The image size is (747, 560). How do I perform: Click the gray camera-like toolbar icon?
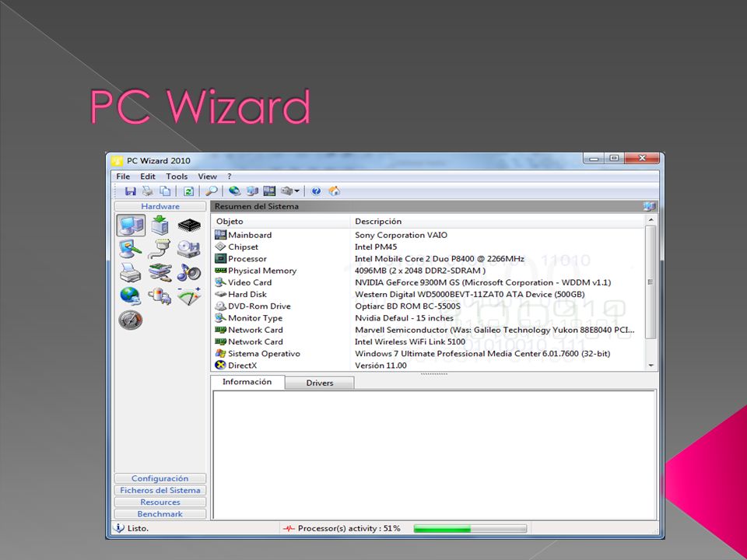point(287,191)
